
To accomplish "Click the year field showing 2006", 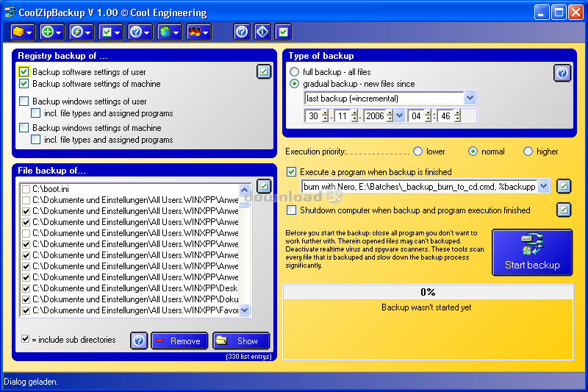I will (x=375, y=116).
